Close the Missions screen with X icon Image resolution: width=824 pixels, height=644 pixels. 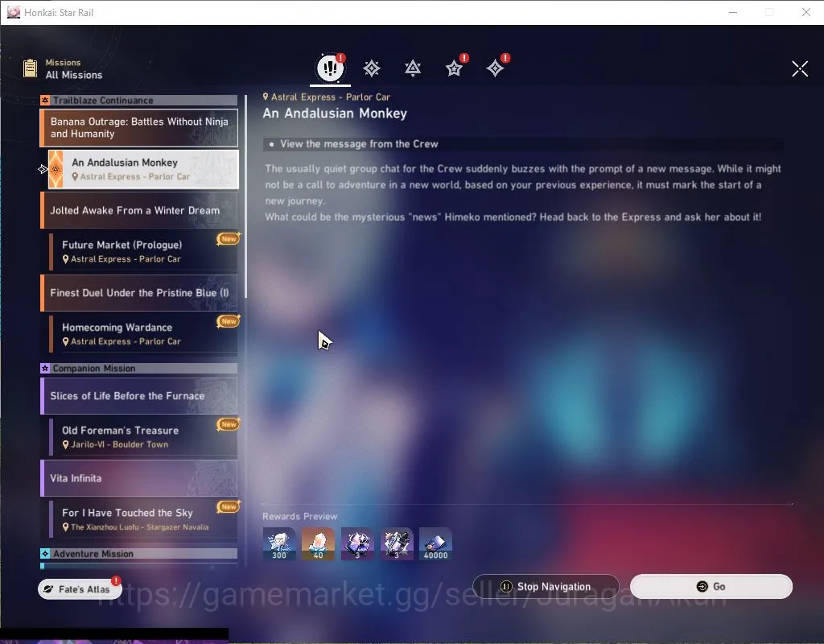coord(800,68)
